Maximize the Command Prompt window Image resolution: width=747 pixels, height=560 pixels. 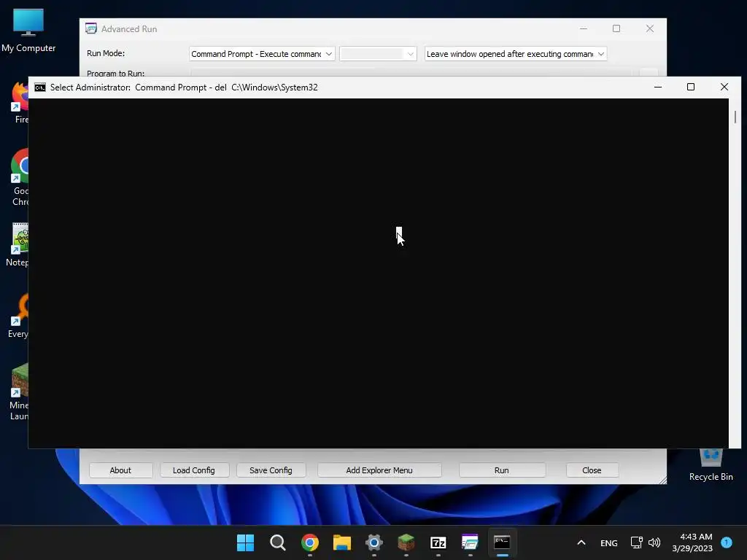point(691,87)
